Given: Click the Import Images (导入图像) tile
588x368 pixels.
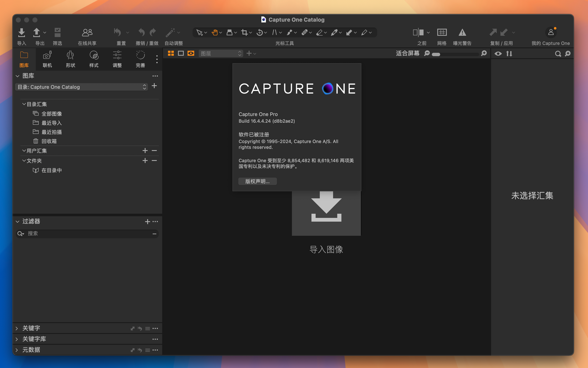Looking at the screenshot, I should point(326,214).
